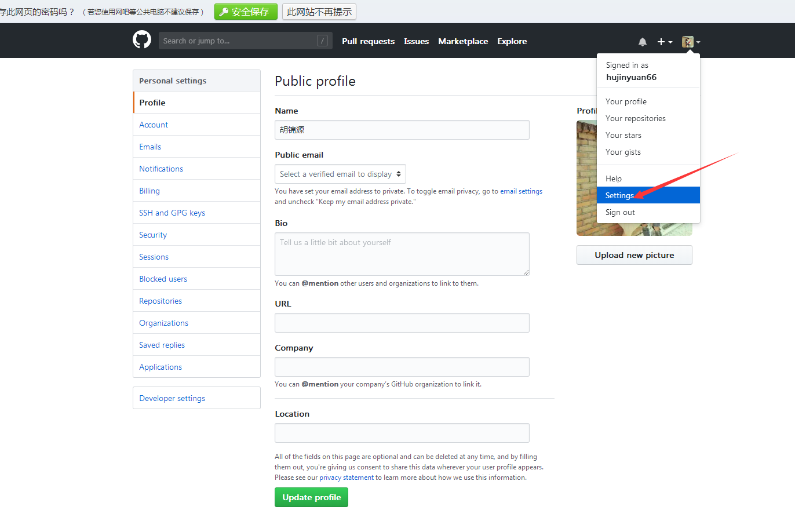Open Your repositories from user menu
Image resolution: width=795 pixels, height=532 pixels.
click(x=635, y=118)
